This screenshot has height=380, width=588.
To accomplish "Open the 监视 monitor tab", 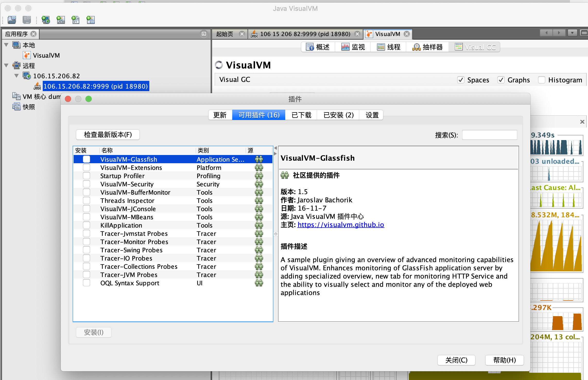I will click(353, 47).
